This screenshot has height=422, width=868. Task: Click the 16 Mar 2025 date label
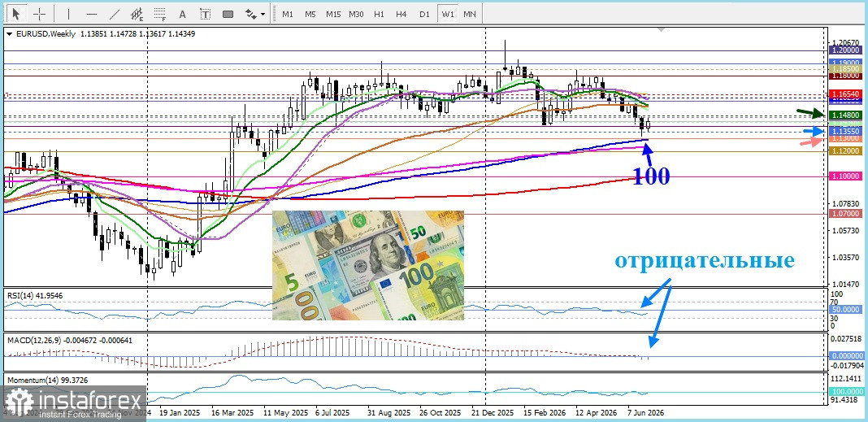point(232,413)
